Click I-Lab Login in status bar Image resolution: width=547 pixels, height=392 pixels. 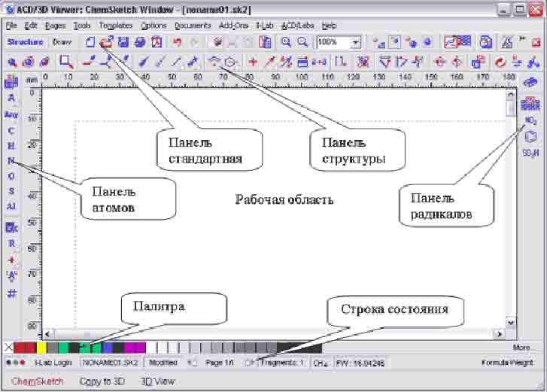[x=53, y=363]
